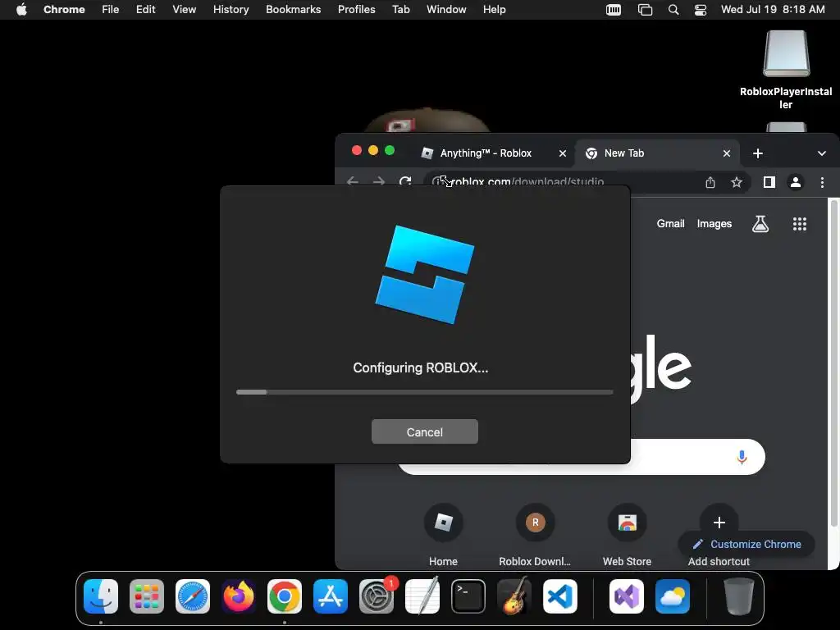
Task: Open the Chrome application menu
Action: point(64,10)
